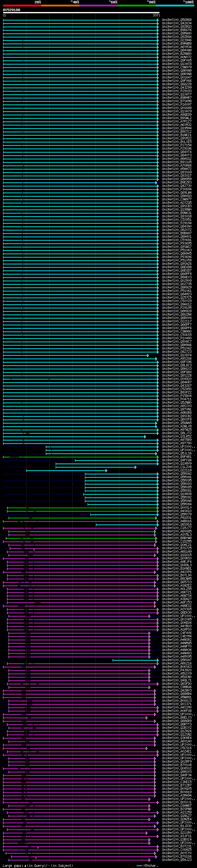Open the UniRef100_Q01647 entry
The width and height of the screenshot is (197, 868).
176,78
